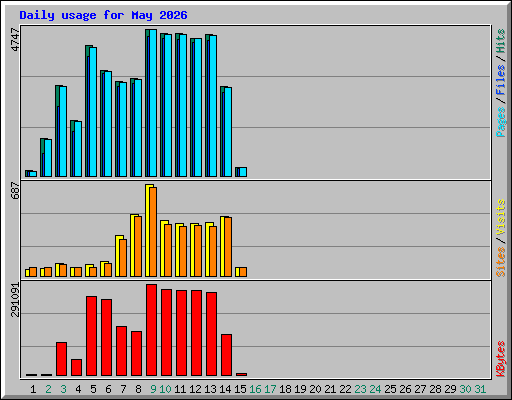Viewport: 512px width, 400px height.
Task: Click the 'Hits' legend label
Action: [500, 41]
